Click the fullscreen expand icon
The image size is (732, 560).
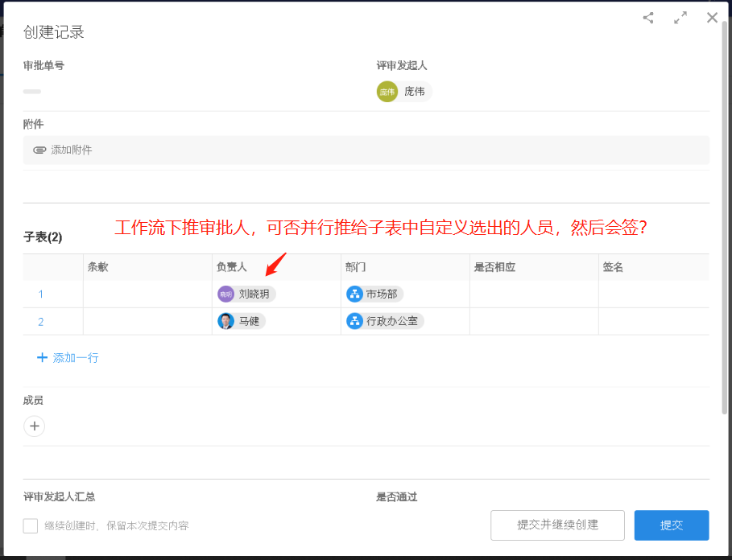(680, 17)
